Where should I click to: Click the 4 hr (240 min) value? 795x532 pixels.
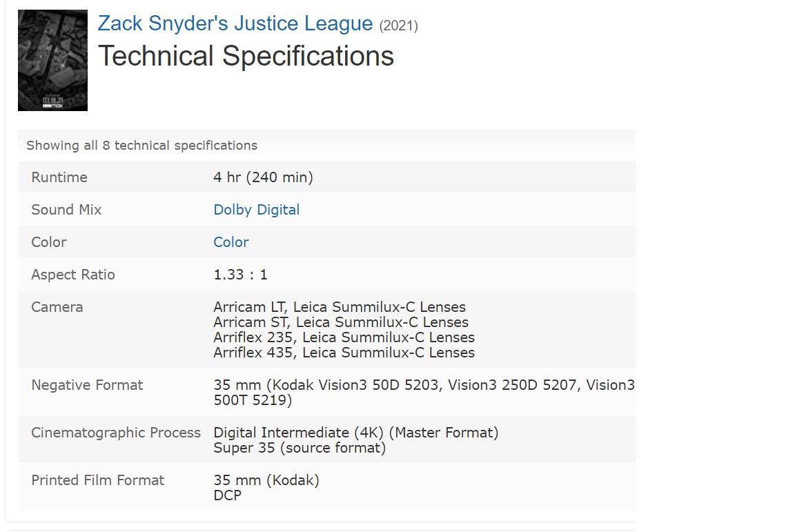263,177
